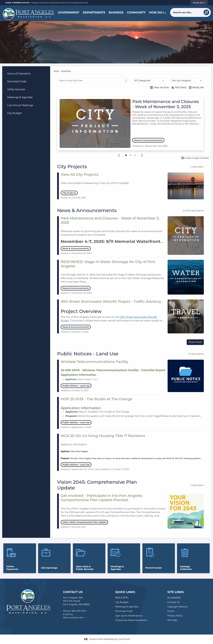Select City Budget in sidebar
Image resolution: width=213 pixels, height=644 pixels.
coord(14,113)
